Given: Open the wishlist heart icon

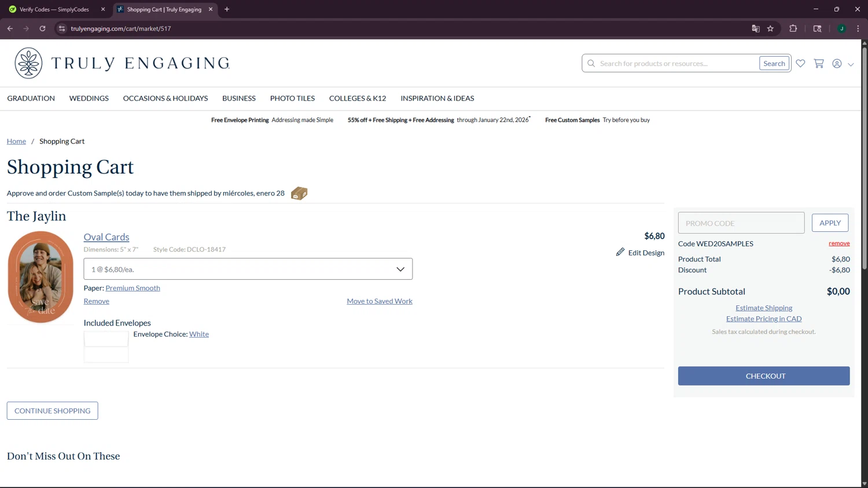Looking at the screenshot, I should [x=800, y=64].
